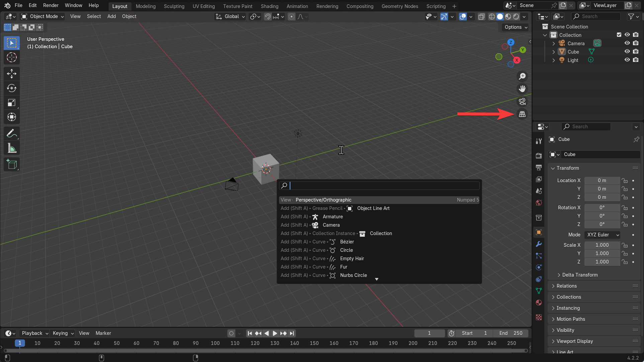Select the Annotate tool
The width and height of the screenshot is (644, 362).
tap(11, 133)
